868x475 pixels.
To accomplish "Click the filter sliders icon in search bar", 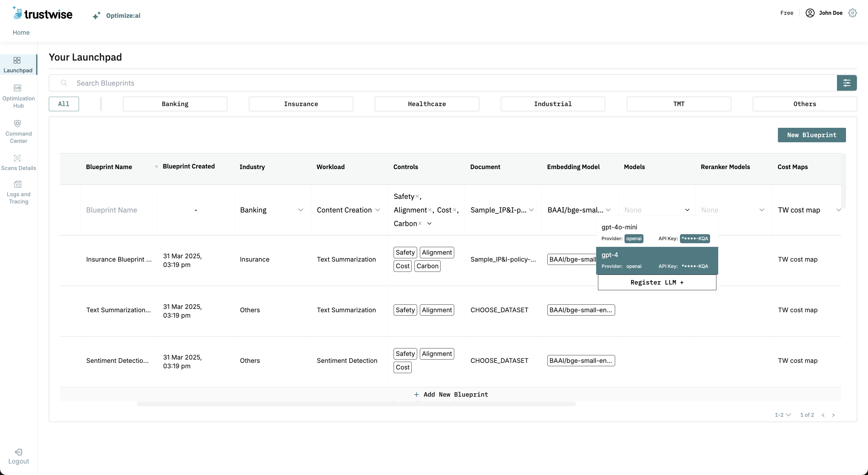I will click(846, 83).
